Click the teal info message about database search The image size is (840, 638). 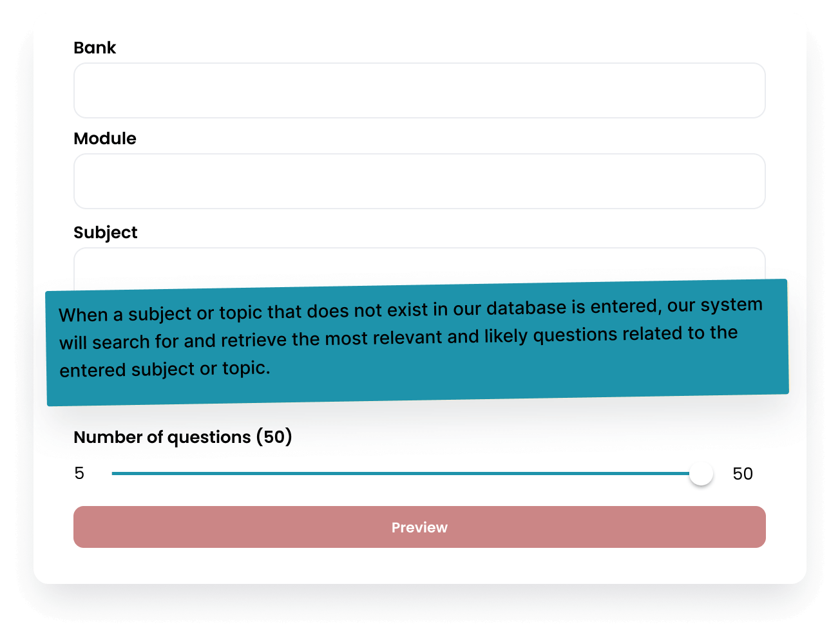(417, 341)
